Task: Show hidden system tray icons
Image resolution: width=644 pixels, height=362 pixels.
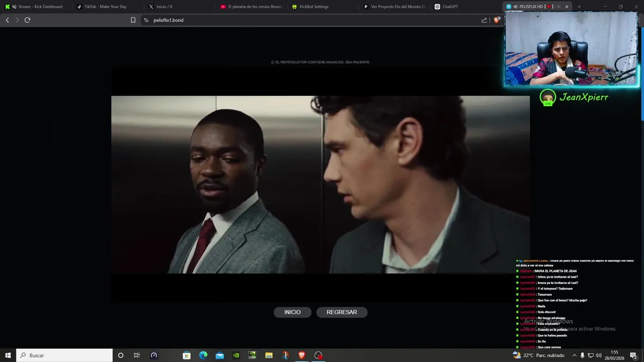Action: 575,355
